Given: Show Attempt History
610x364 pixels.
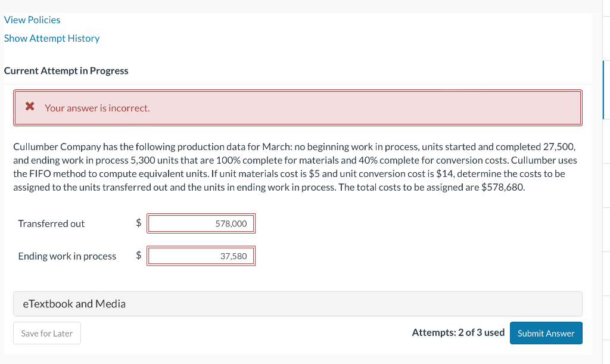Looking at the screenshot, I should tap(52, 38).
